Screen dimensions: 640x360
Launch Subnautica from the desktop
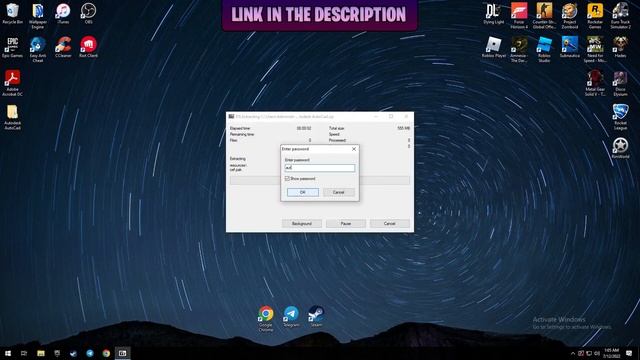(x=569, y=47)
